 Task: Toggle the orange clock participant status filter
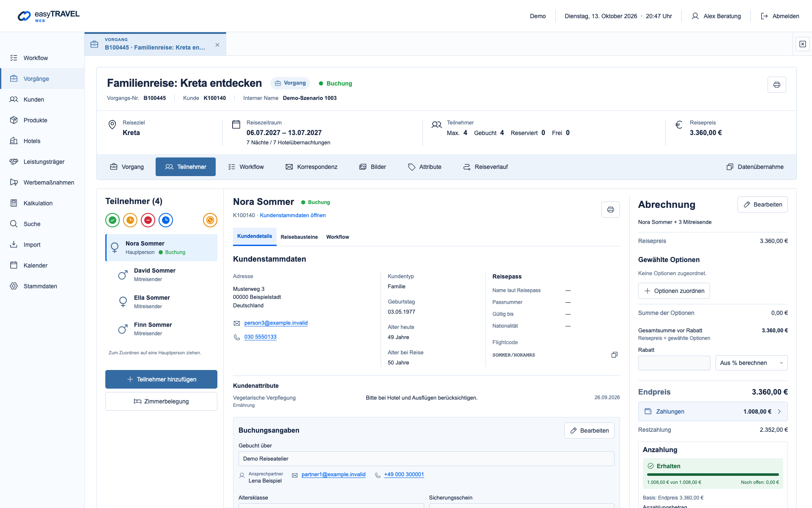130,220
